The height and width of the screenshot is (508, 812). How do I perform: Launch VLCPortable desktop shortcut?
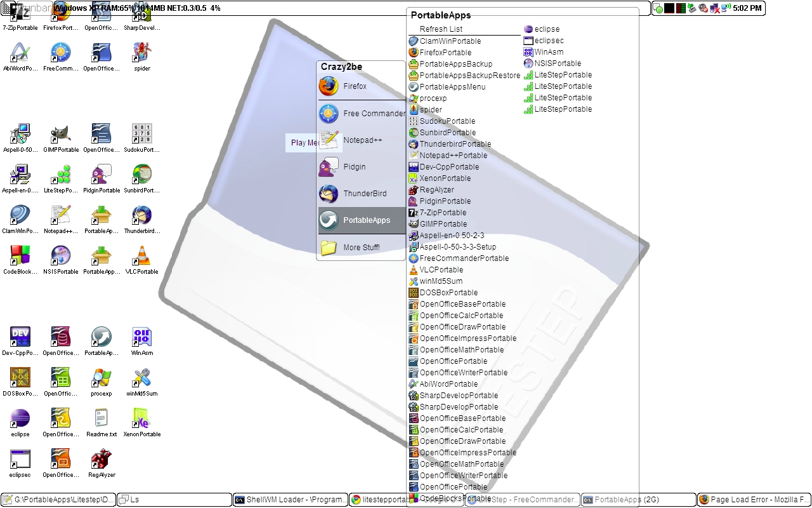142,260
